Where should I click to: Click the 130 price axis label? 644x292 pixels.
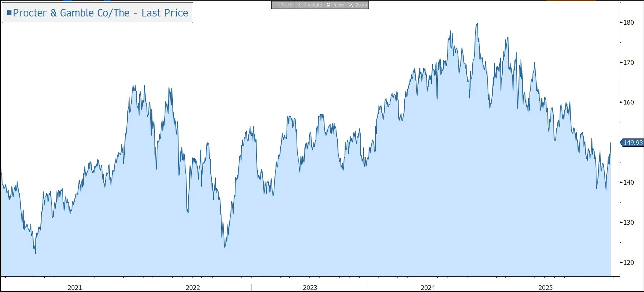coord(629,223)
